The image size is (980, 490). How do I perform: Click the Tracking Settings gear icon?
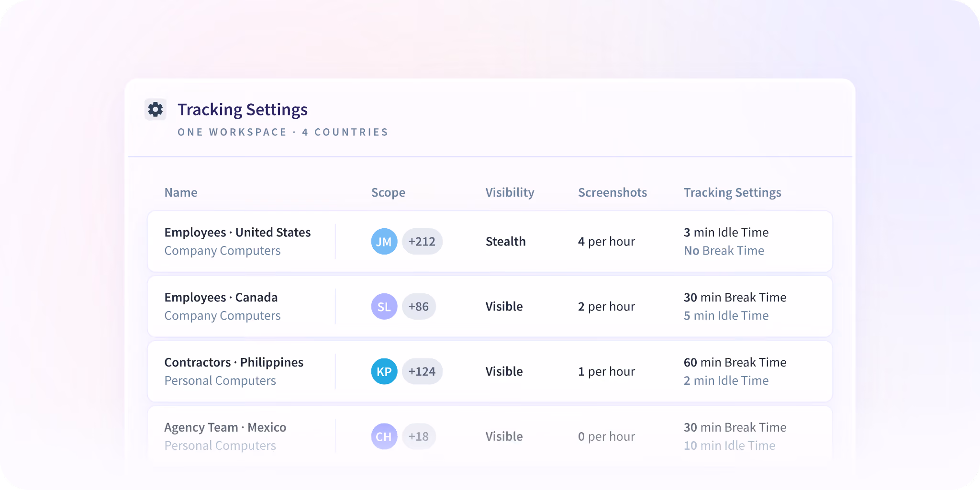[x=156, y=110]
